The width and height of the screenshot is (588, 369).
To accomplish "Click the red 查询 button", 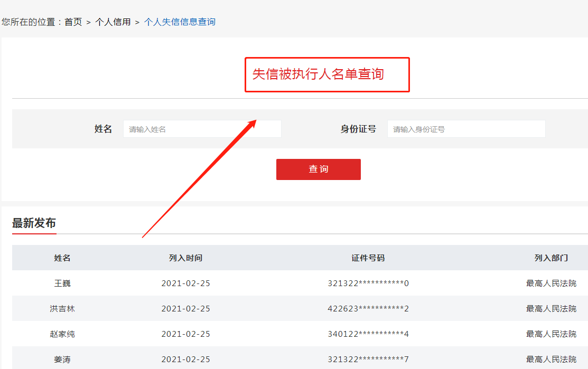I will tap(319, 169).
